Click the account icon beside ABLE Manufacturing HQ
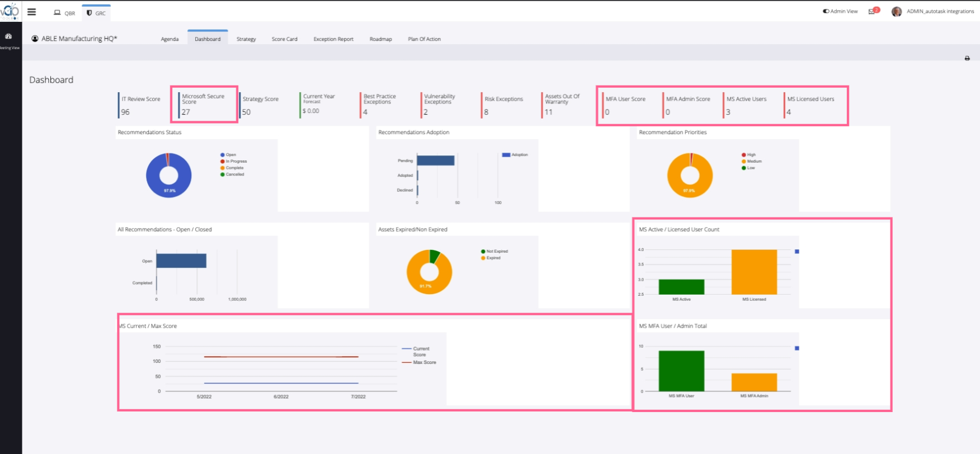The width and height of the screenshot is (980, 454). coord(35,39)
